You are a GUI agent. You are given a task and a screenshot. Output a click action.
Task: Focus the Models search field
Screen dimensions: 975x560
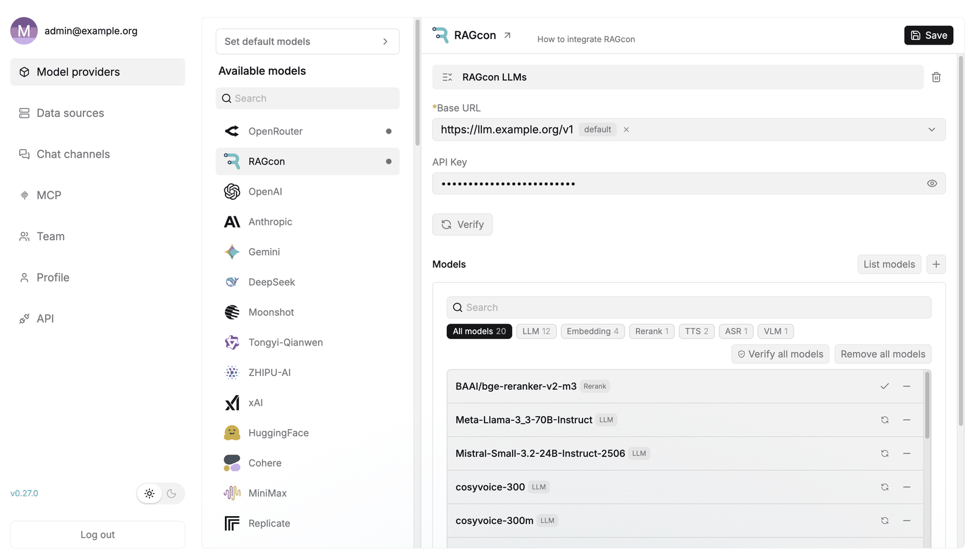pyautogui.click(x=689, y=308)
